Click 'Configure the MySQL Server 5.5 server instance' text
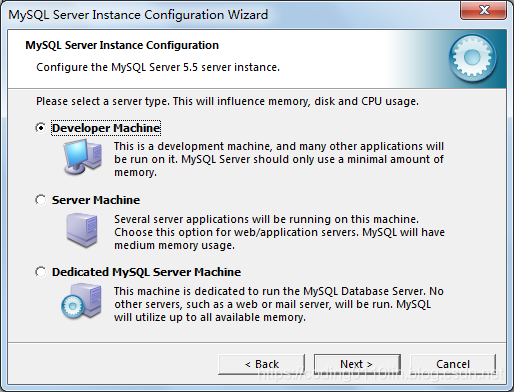This screenshot has height=392, width=514. point(158,67)
